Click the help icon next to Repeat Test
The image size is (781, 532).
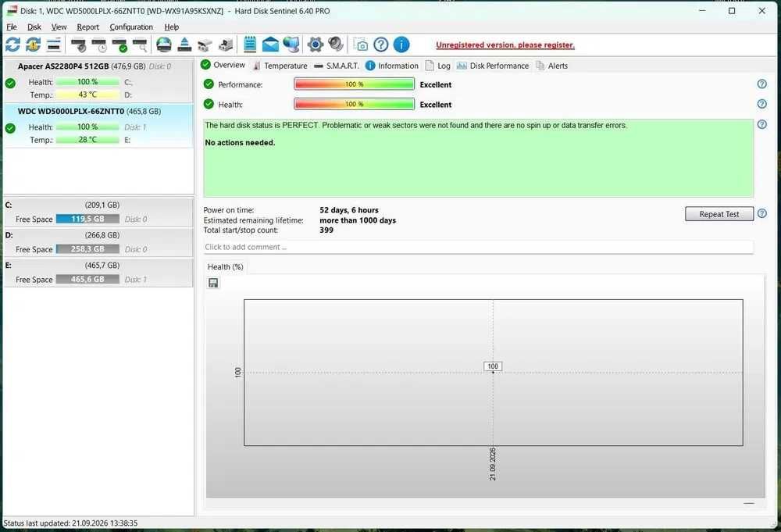(x=762, y=213)
